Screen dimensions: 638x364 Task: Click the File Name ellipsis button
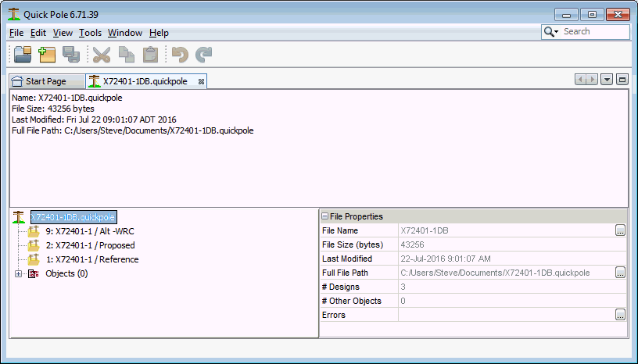tap(620, 230)
